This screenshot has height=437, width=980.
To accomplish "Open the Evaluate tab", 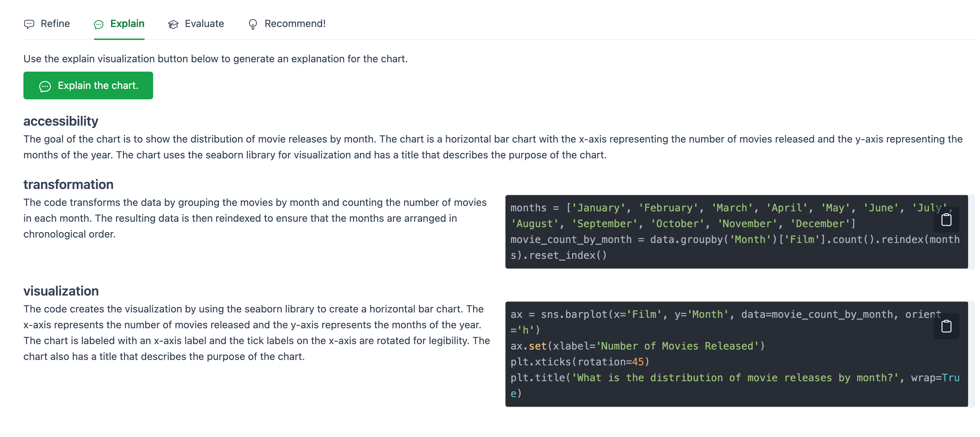I will pos(204,23).
